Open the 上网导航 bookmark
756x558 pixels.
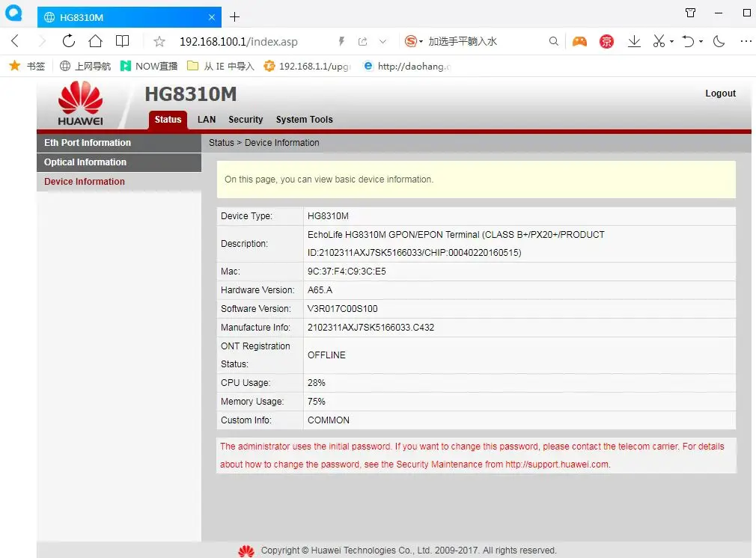click(85, 66)
